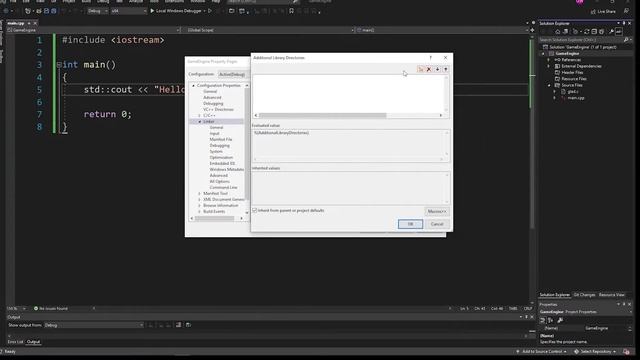Save icon in main toolbar

point(46,11)
